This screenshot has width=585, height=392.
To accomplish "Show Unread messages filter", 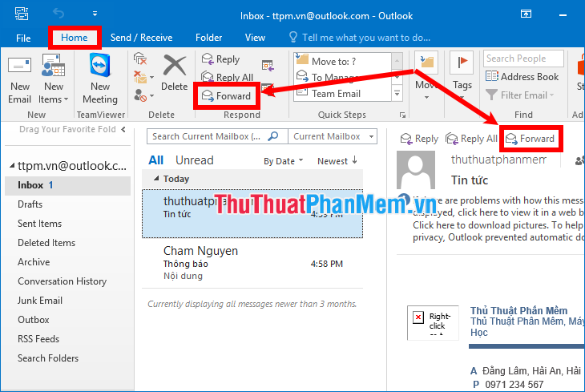I will coord(195,160).
